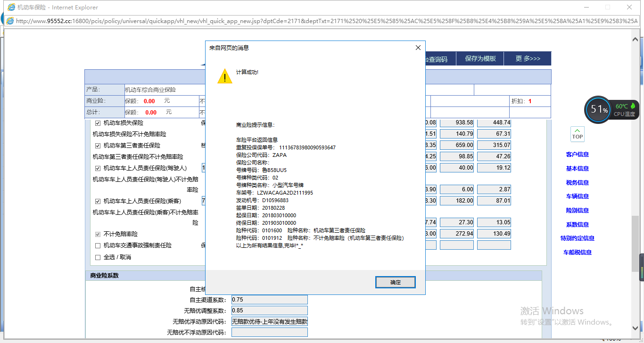The width and height of the screenshot is (644, 343).
Task: Select the field with value 140.79
Action: point(456,134)
